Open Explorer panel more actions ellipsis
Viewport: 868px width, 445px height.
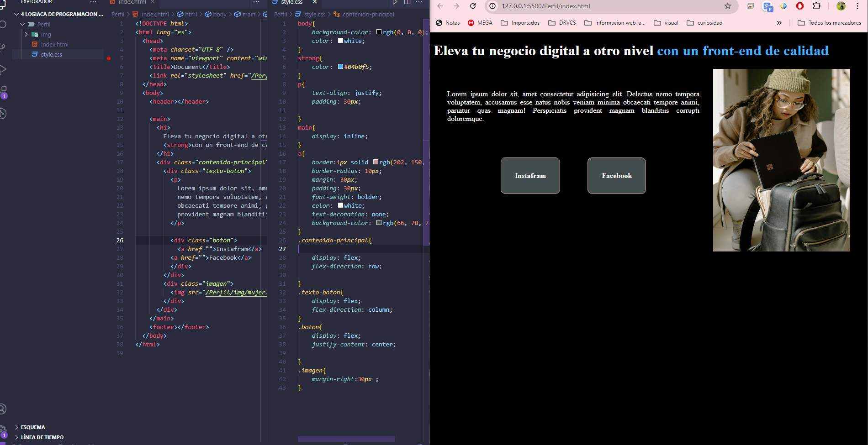tap(93, 2)
